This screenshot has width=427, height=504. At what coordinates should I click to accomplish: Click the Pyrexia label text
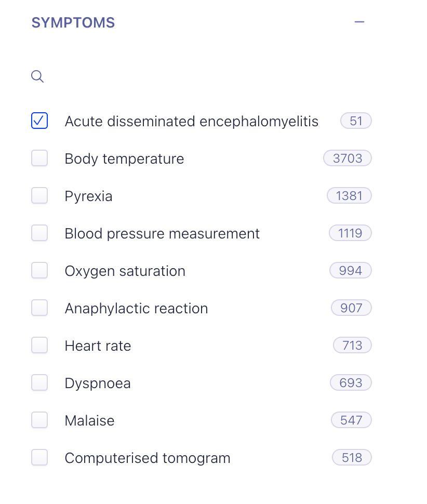tap(88, 196)
